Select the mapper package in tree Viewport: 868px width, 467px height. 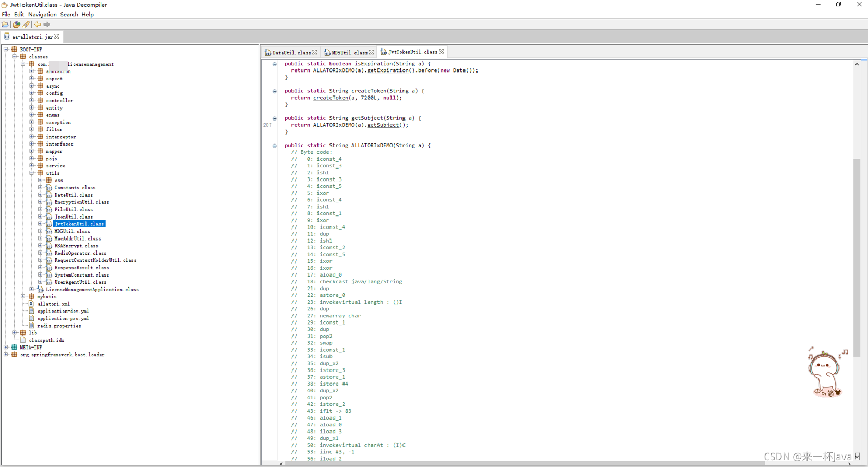[x=54, y=151]
